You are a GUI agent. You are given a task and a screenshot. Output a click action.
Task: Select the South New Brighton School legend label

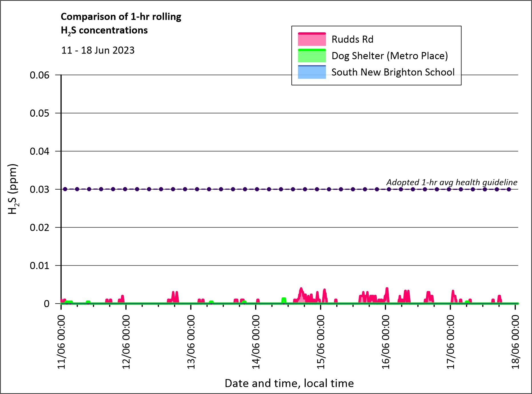393,72
